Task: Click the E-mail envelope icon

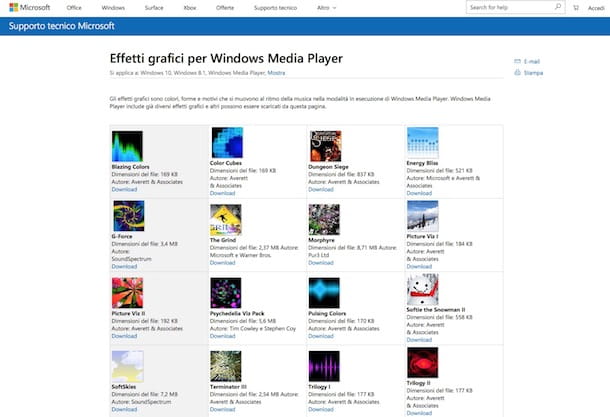Action: point(517,61)
